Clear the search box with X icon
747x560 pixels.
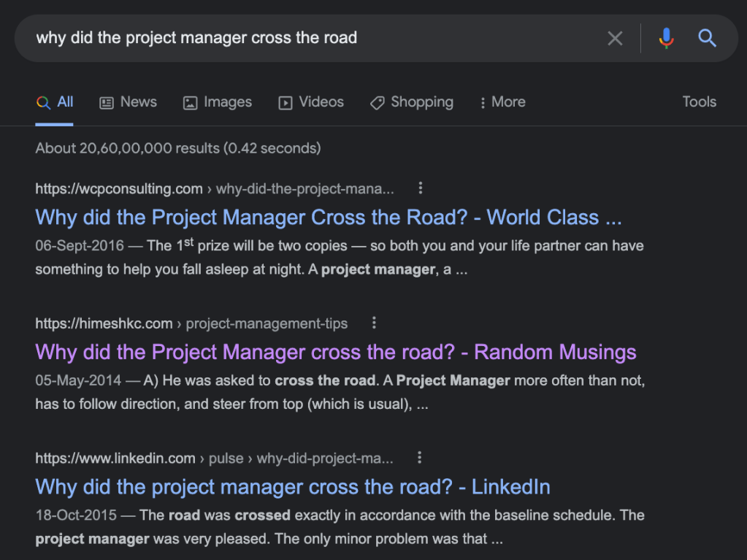coord(615,38)
